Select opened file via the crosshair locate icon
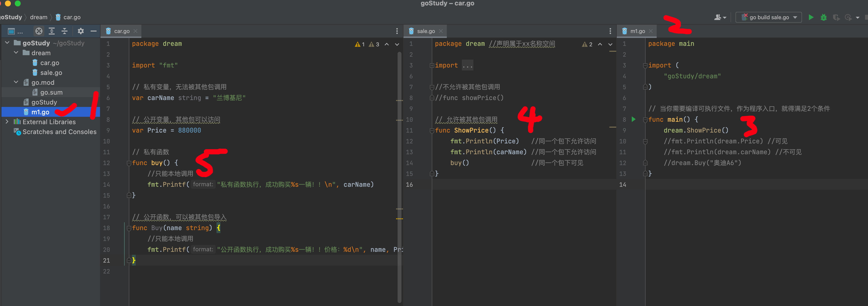 point(39,31)
